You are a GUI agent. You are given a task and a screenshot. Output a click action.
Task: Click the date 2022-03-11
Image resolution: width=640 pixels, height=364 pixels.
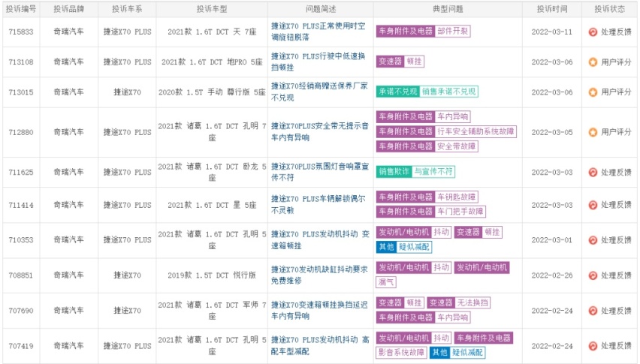click(552, 32)
